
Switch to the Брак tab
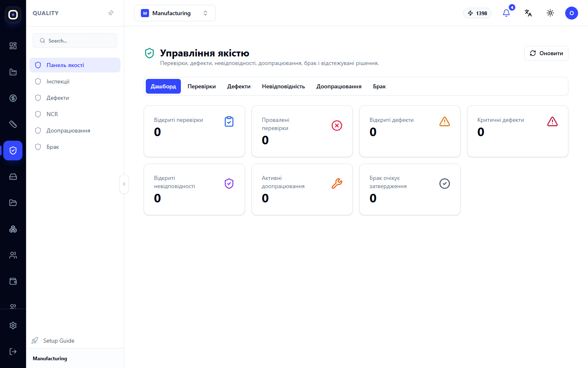click(x=379, y=86)
